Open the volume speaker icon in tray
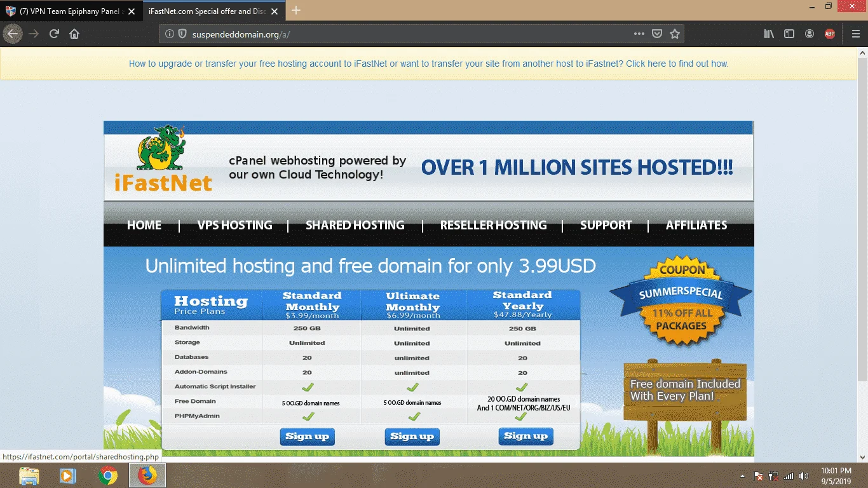This screenshot has height=488, width=868. pyautogui.click(x=804, y=476)
